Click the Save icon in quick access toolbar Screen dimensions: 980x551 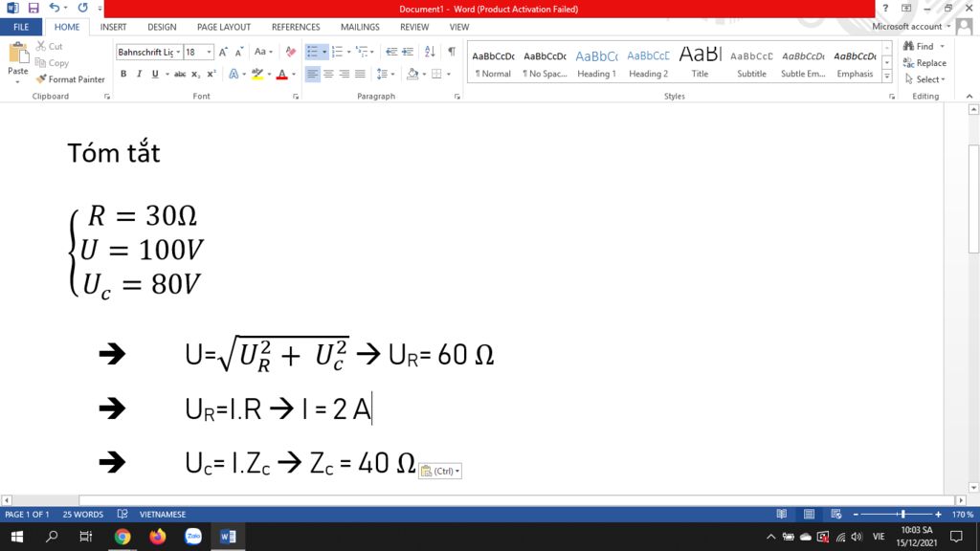pyautogui.click(x=33, y=8)
